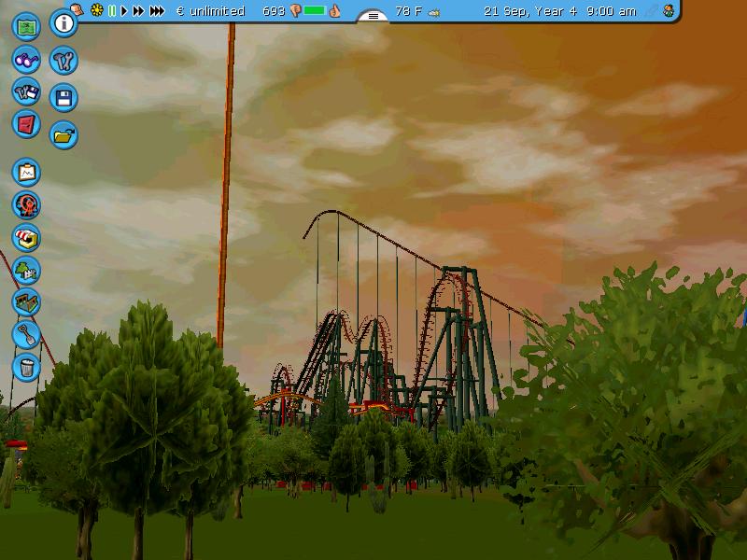Open game options wrench icon
The image size is (747, 560).
tap(63, 61)
